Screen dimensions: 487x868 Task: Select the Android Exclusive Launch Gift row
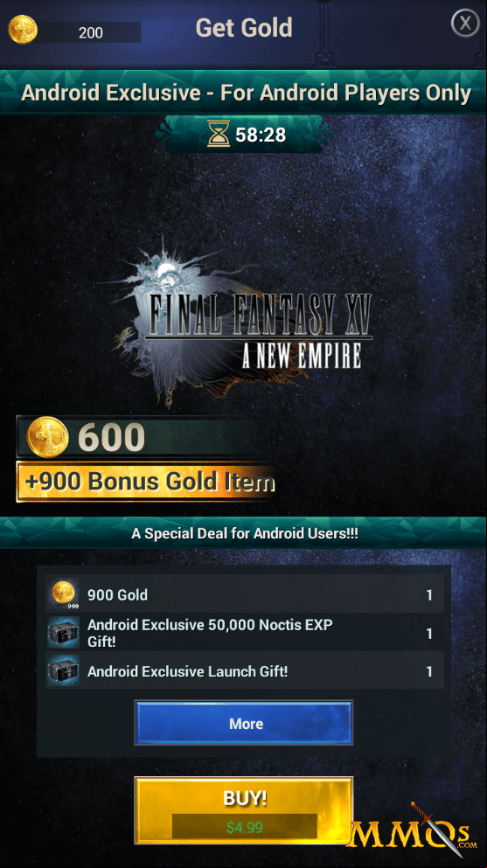pos(244,671)
